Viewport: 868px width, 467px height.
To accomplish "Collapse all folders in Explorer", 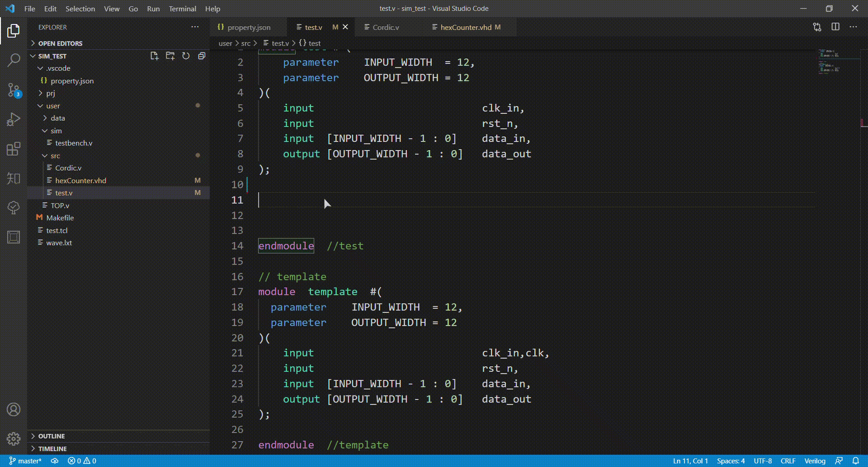I will (x=202, y=56).
